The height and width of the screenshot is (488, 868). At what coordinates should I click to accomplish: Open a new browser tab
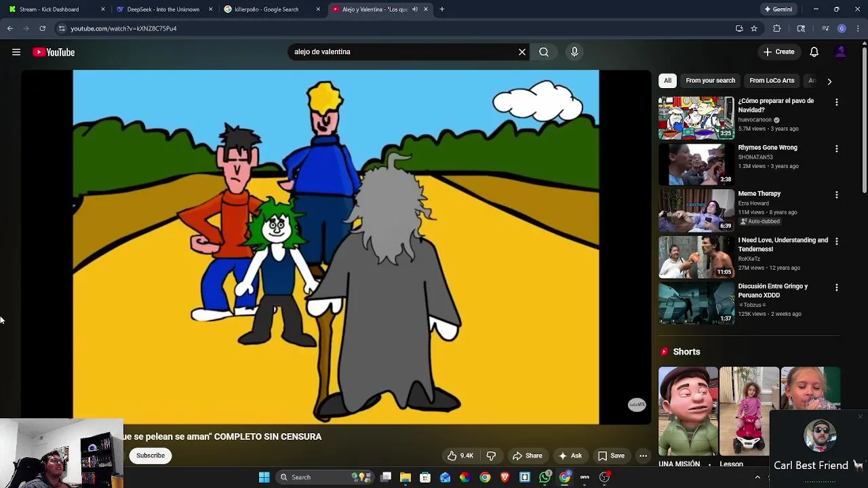pos(441,9)
